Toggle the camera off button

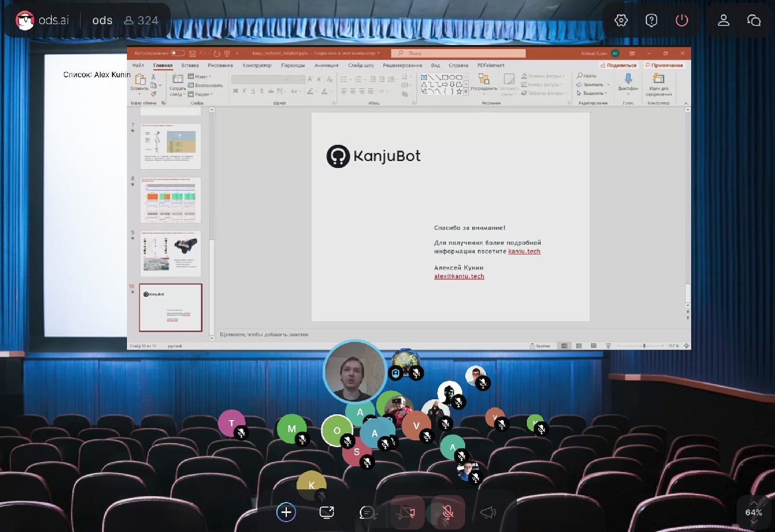[x=407, y=512]
